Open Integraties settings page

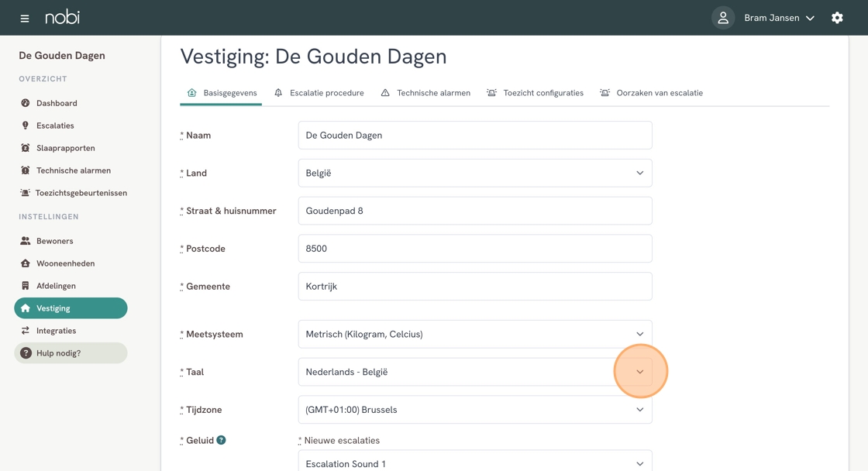(56, 331)
